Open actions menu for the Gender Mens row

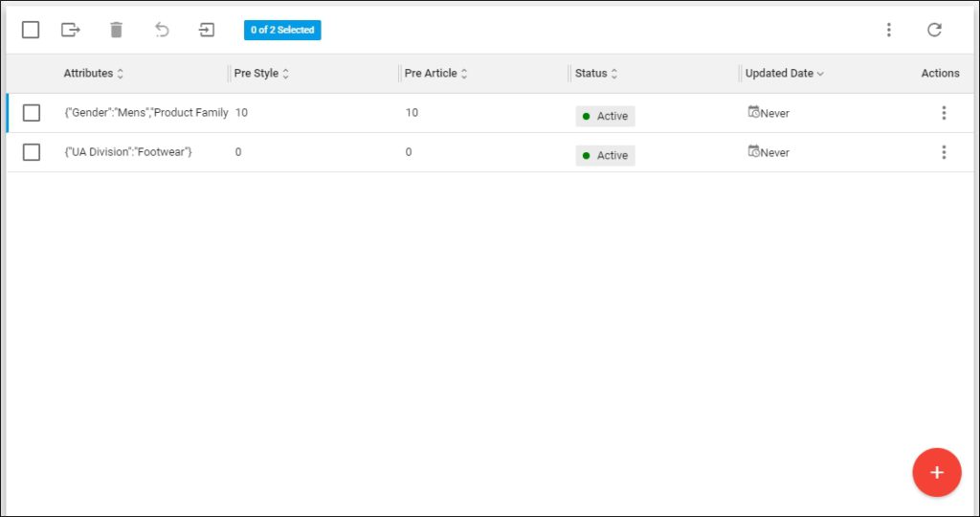point(944,113)
